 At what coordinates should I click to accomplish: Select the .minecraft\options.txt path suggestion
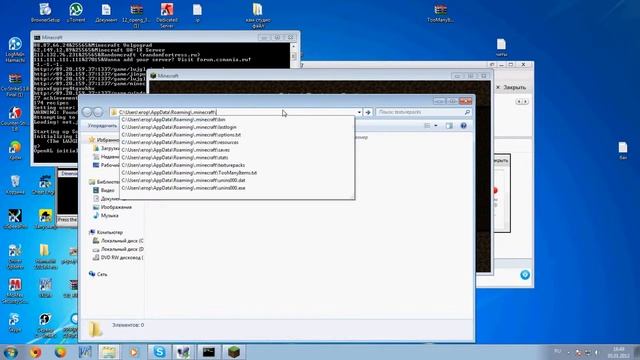237,135
